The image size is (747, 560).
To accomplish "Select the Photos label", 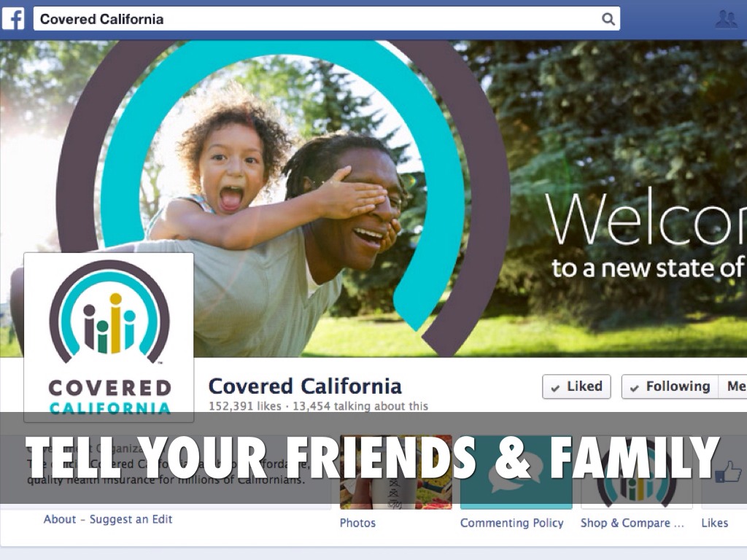I will [x=357, y=523].
